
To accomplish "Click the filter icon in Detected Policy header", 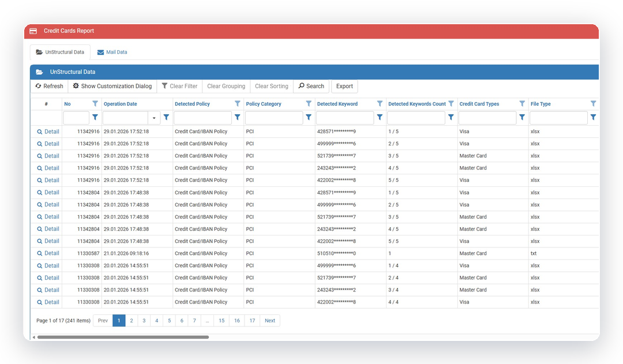I will click(x=237, y=104).
